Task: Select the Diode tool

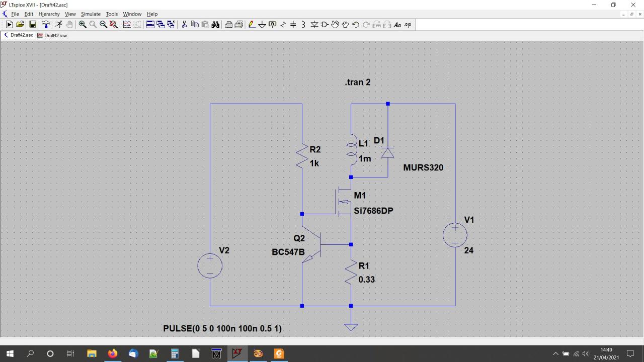Action: tap(314, 25)
